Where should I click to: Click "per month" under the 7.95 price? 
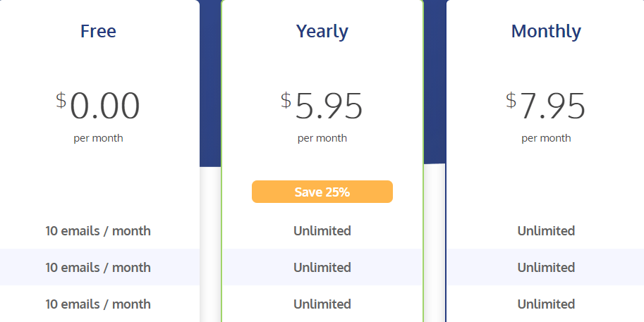point(546,138)
